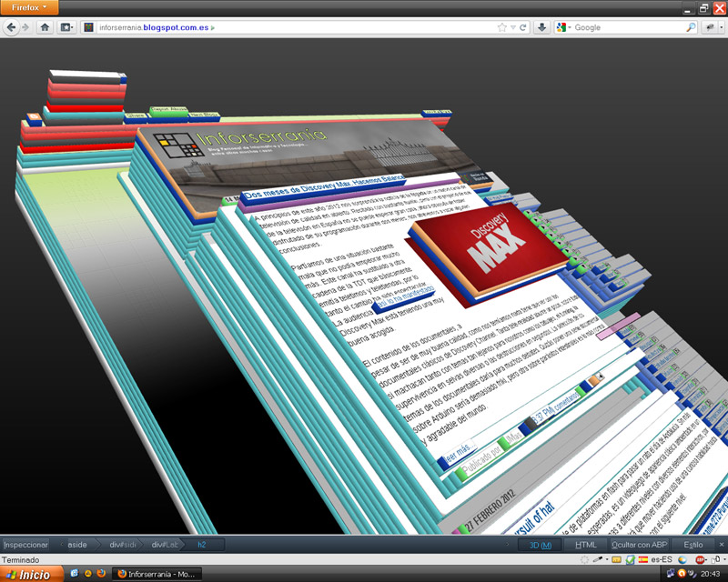Click the search magnifier icon
Image resolution: width=728 pixels, height=582 pixels.
point(691,27)
